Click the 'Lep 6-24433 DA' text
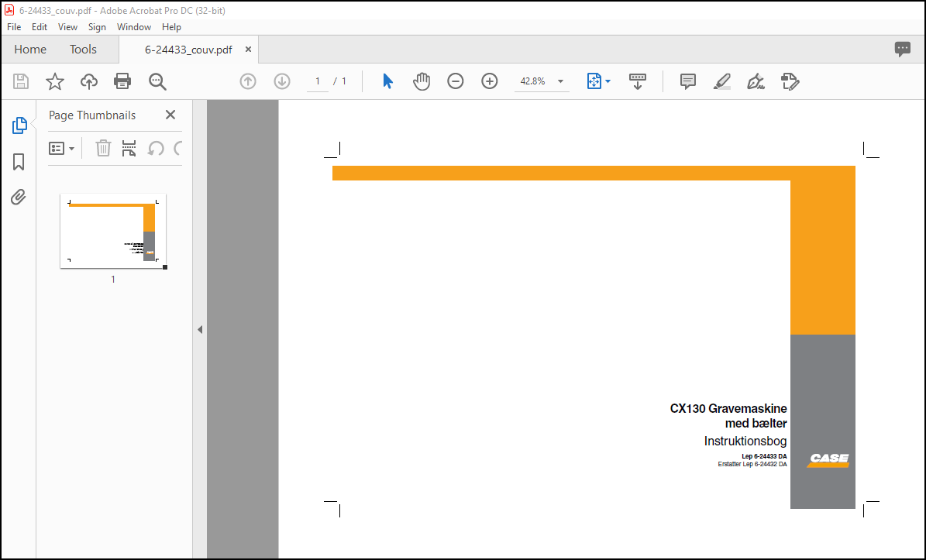Image resolution: width=926 pixels, height=560 pixels. pos(764,456)
